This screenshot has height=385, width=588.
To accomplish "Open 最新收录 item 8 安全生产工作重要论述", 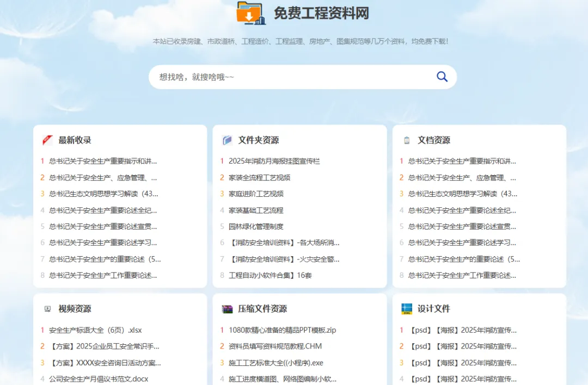I will [x=103, y=275].
